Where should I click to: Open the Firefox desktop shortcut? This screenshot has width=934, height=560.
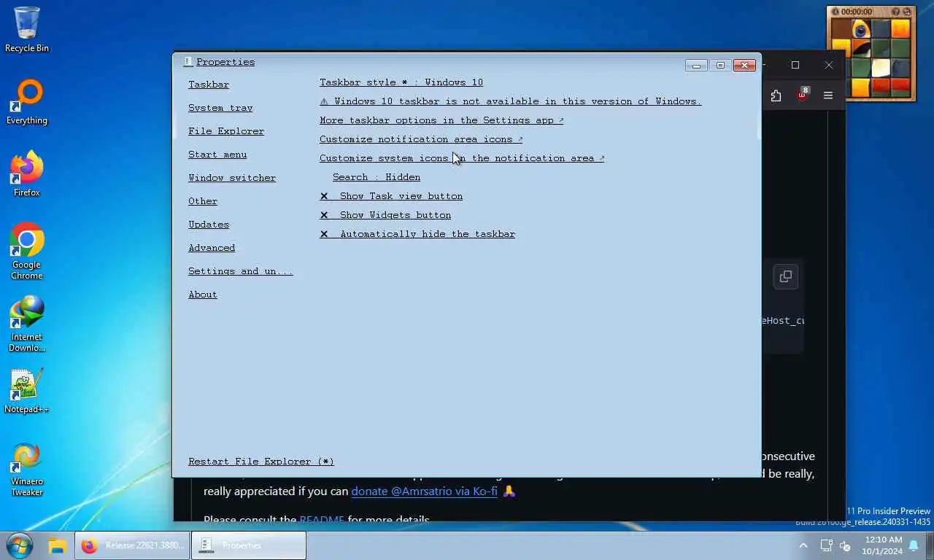pyautogui.click(x=27, y=174)
